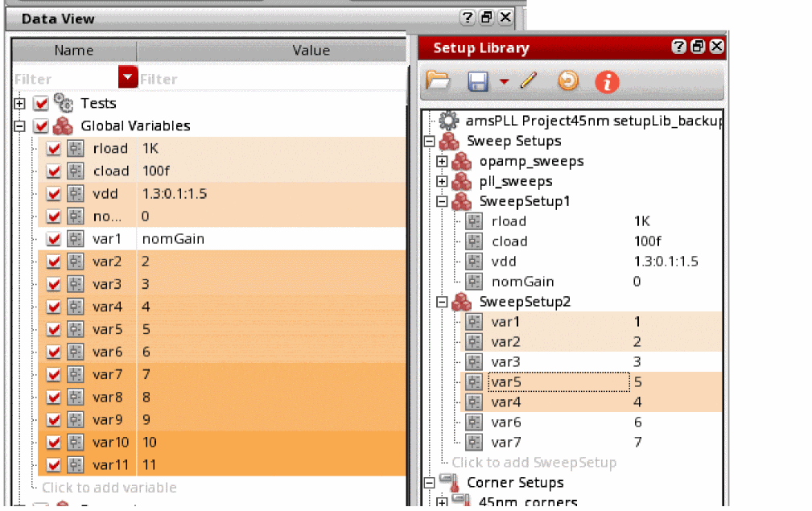
Task: Uncheck the rload variable checkbox
Action: (54, 149)
